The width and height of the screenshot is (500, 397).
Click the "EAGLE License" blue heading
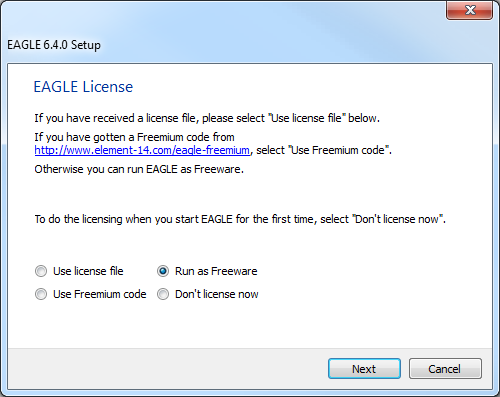83,87
